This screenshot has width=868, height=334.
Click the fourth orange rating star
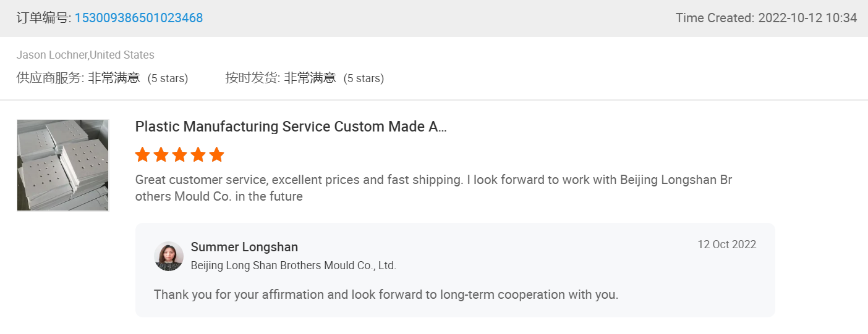coord(198,154)
